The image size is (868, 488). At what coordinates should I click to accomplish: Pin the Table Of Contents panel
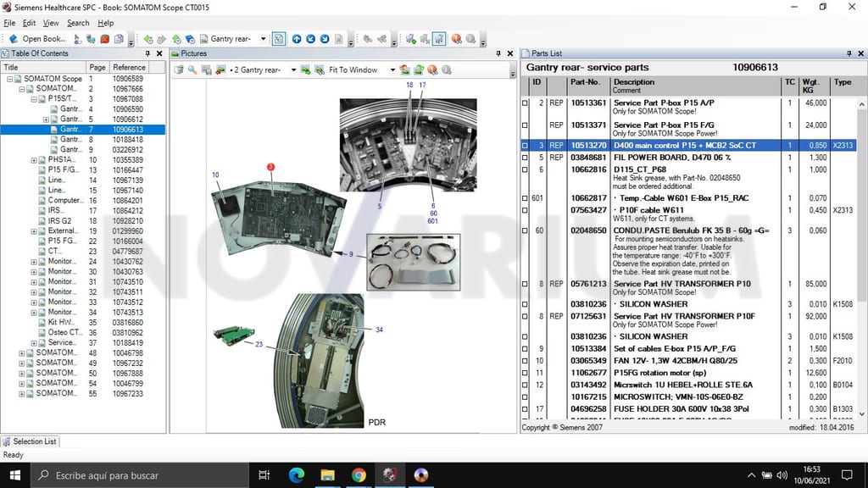click(147, 53)
